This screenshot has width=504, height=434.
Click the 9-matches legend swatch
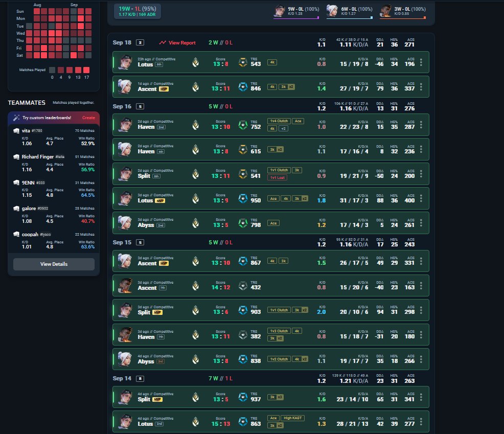point(69,70)
